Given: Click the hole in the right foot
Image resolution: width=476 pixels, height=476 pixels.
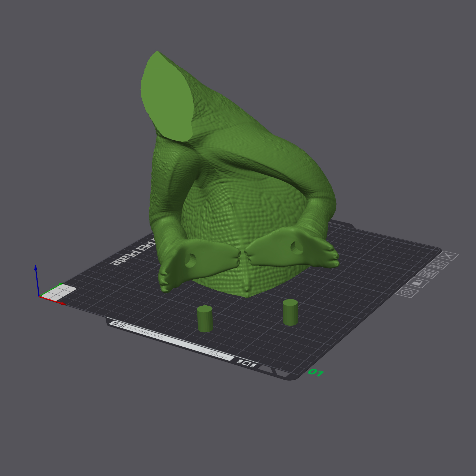Looking at the screenshot, I should [x=297, y=248].
